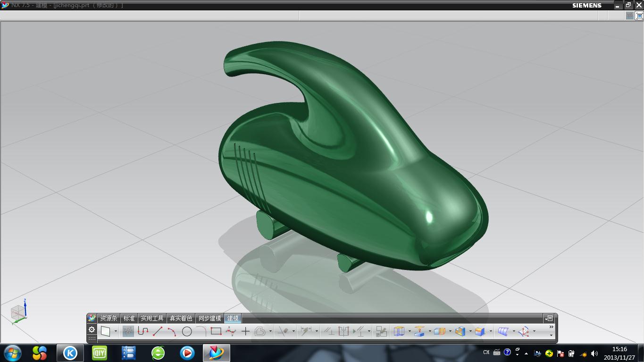The image size is (644, 362).
Task: Click the Edge Blend icon
Action: 480,331
